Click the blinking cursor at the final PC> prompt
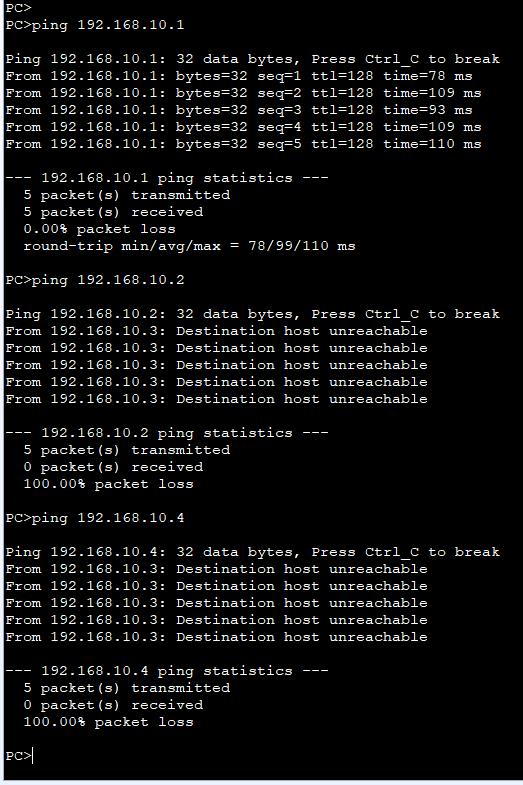The width and height of the screenshot is (523, 785). (x=32, y=755)
